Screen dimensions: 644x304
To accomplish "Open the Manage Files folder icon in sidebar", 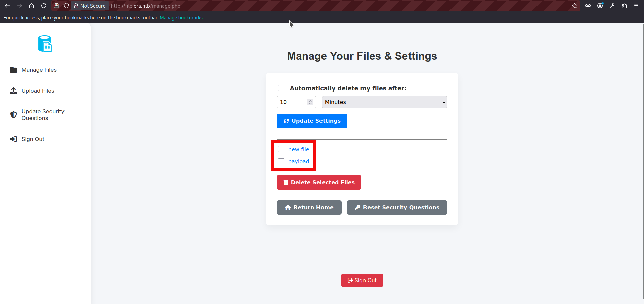I will click(13, 70).
